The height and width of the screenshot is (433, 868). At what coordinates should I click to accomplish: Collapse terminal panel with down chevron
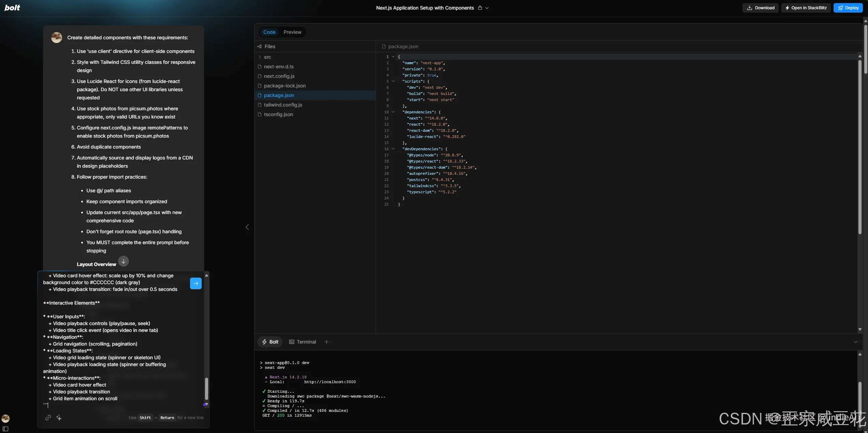click(x=855, y=342)
